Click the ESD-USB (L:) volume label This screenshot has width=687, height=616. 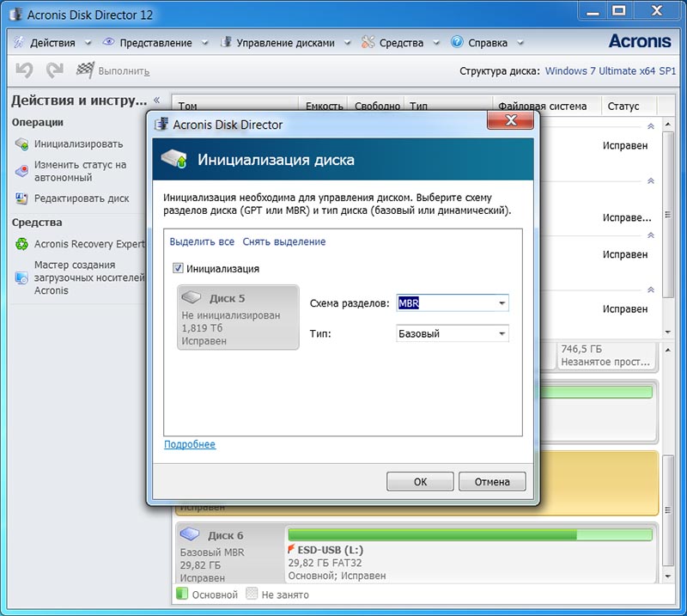(x=331, y=550)
